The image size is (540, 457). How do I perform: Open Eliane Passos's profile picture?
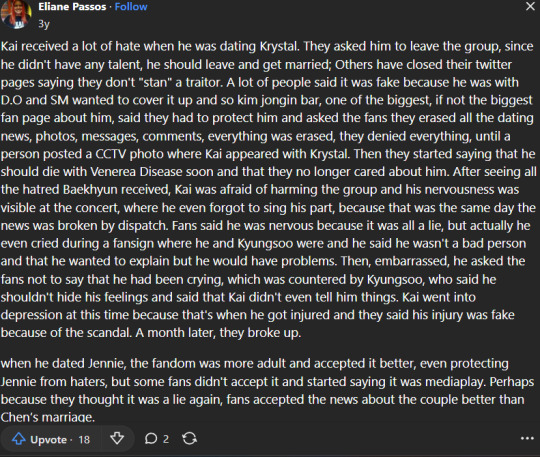tap(16, 14)
